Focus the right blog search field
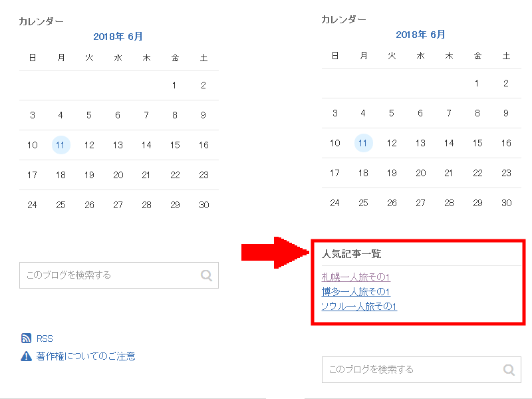 (422, 370)
